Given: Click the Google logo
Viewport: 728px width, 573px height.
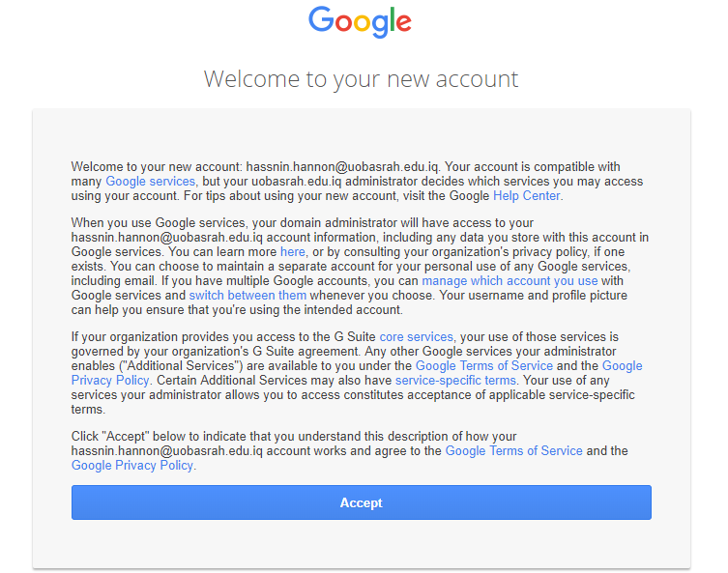Looking at the screenshot, I should click(x=361, y=22).
